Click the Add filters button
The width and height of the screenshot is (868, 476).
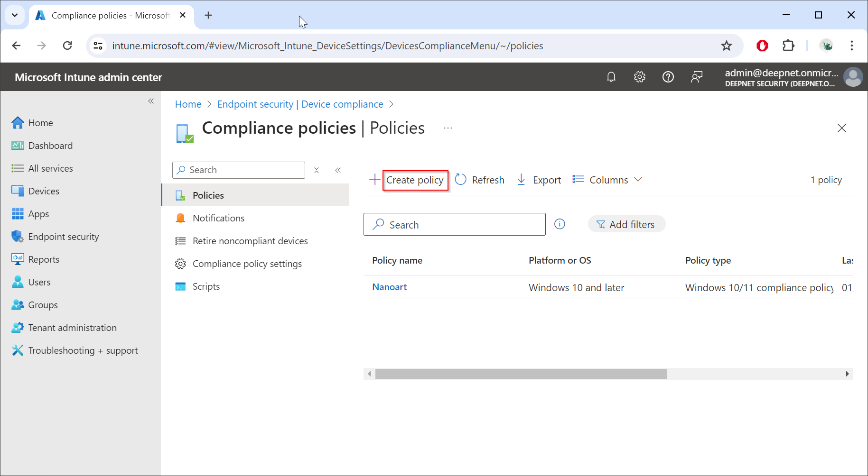(x=626, y=224)
